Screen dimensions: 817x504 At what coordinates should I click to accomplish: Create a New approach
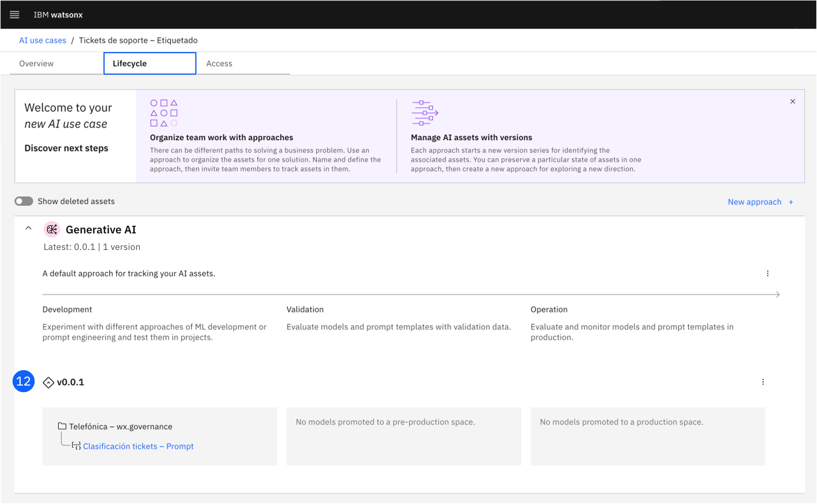point(754,202)
